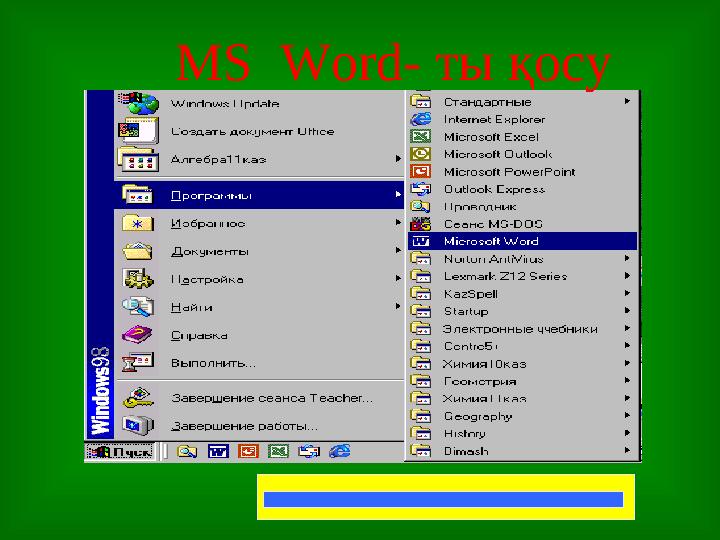Expand the Найти submenu arrow
Image resolution: width=720 pixels, height=540 pixels.
tap(398, 306)
